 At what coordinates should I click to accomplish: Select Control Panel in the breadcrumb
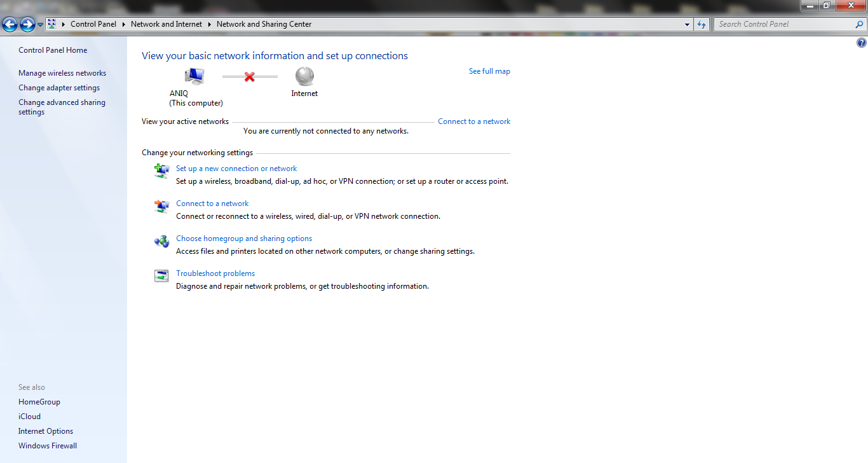pyautogui.click(x=93, y=24)
